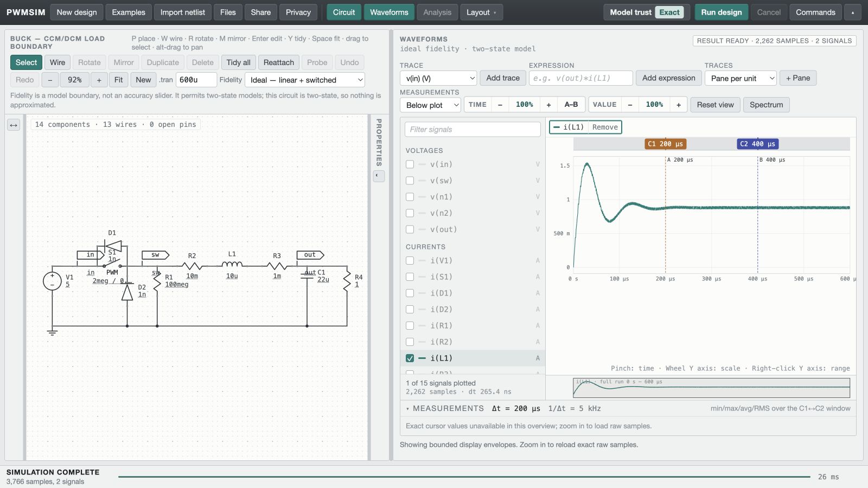Image resolution: width=868 pixels, height=488 pixels.
Task: Switch to the Waveforms tab
Action: 389,12
